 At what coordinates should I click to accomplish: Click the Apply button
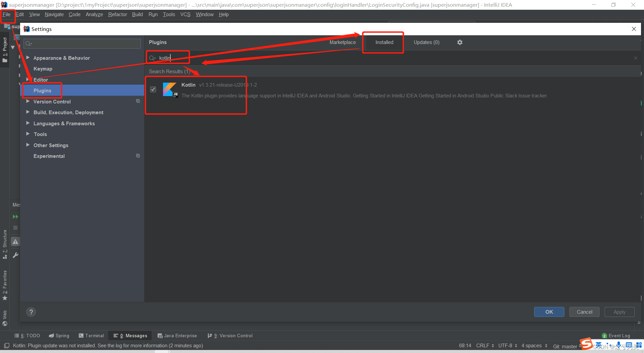coord(619,312)
